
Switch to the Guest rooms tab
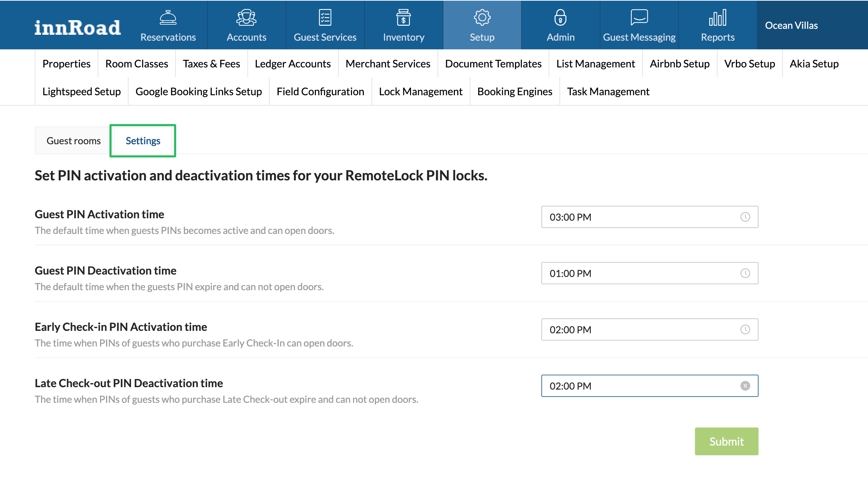(x=73, y=141)
